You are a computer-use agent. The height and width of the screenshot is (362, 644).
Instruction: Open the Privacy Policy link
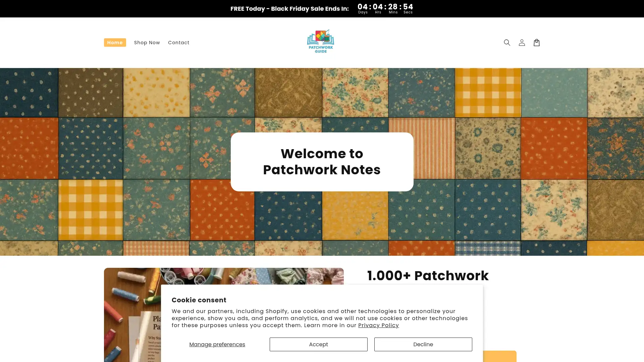pyautogui.click(x=378, y=325)
